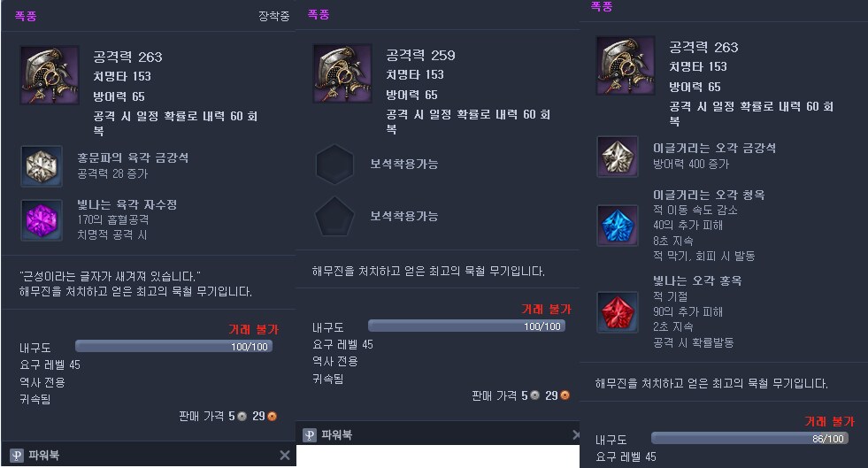Close the middle 파워북 bar
This screenshot has height=468, width=868.
[576, 434]
